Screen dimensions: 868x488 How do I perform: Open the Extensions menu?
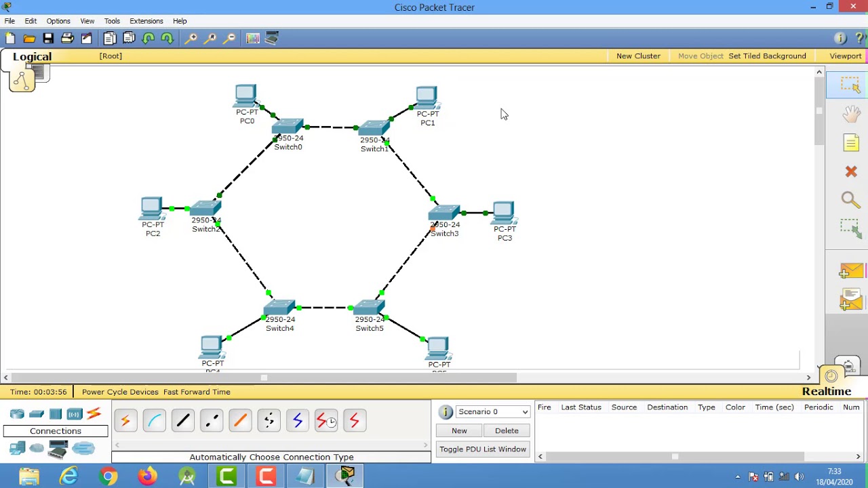click(x=146, y=21)
